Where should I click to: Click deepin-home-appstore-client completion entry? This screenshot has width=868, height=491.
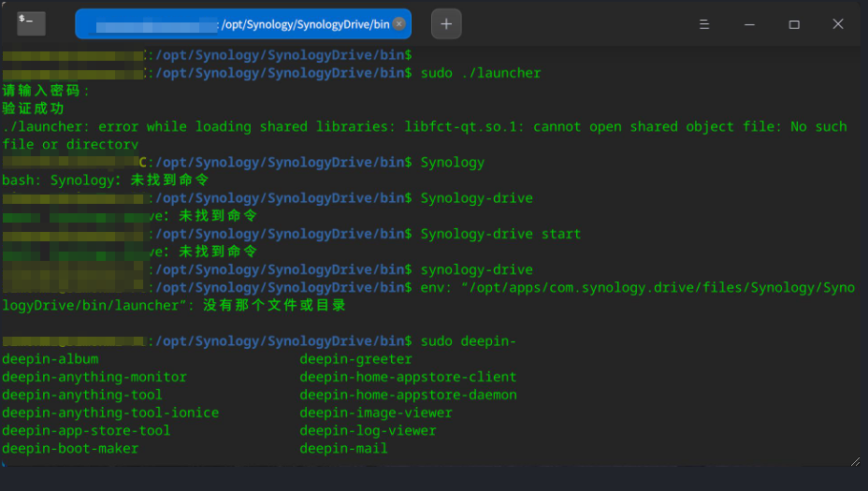(408, 377)
